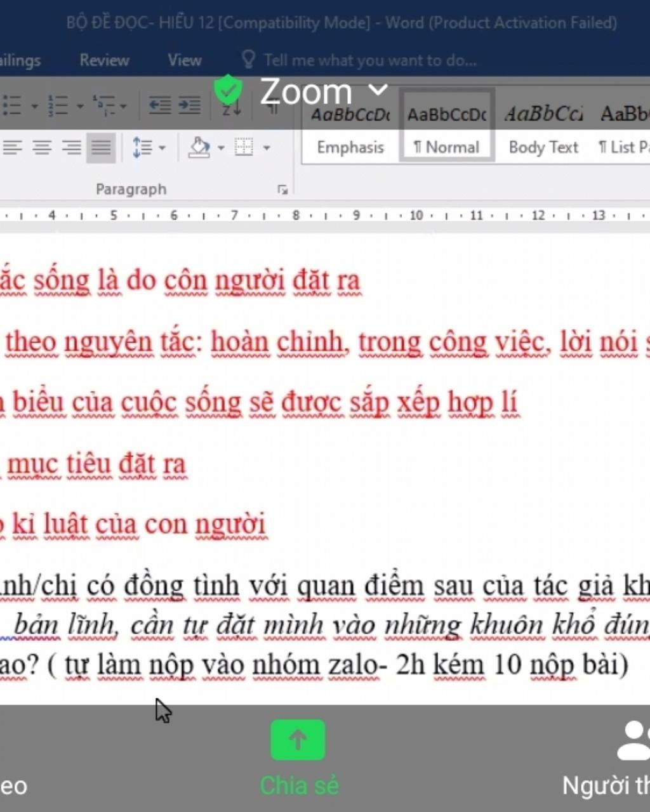Click Line and Paragraph Spacing icon
650x812 pixels.
(x=142, y=148)
